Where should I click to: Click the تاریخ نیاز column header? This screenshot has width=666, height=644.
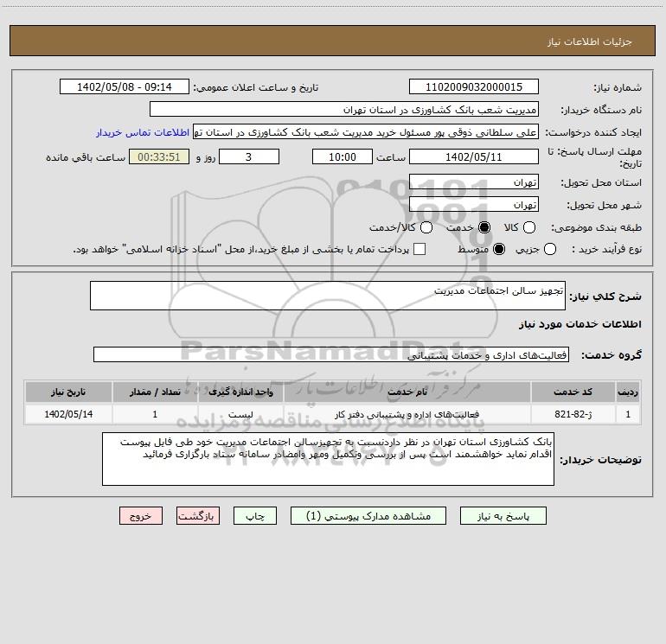click(x=68, y=392)
